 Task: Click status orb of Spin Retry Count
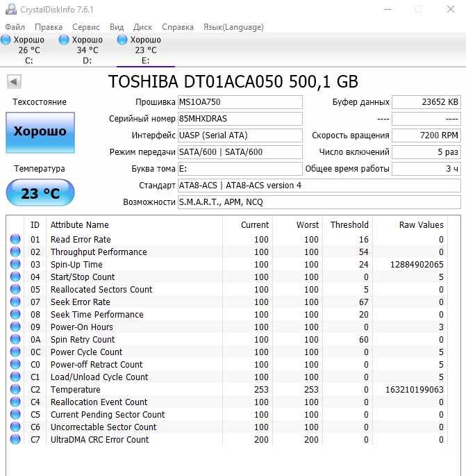[15, 339]
